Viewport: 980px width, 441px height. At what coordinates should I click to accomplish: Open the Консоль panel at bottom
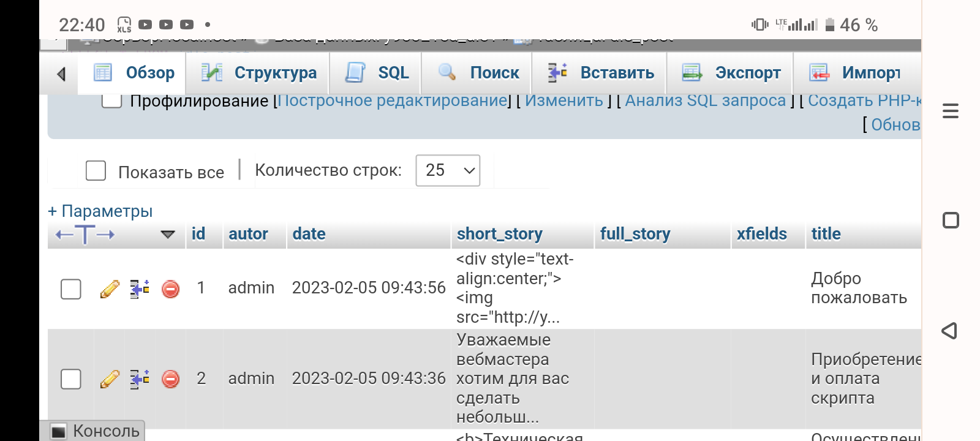(95, 431)
